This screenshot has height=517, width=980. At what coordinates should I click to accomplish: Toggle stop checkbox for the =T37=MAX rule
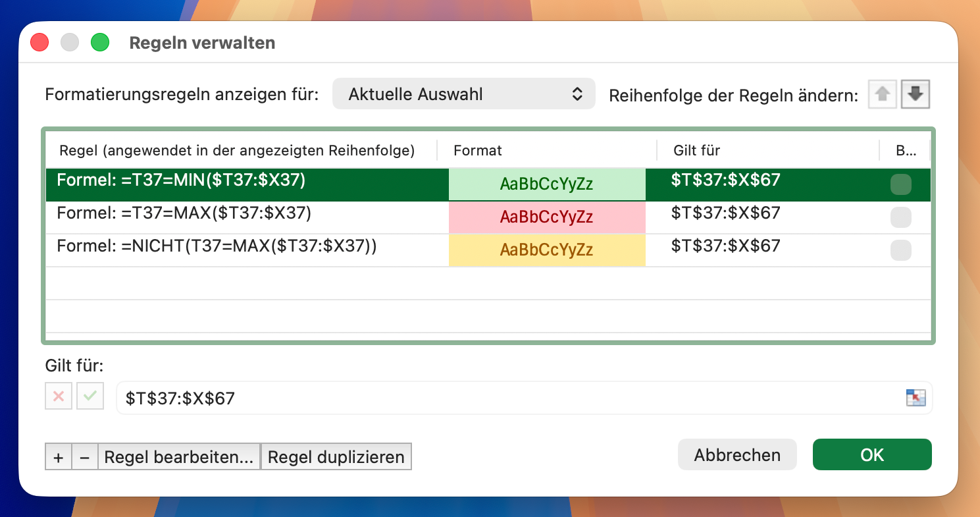point(901,217)
